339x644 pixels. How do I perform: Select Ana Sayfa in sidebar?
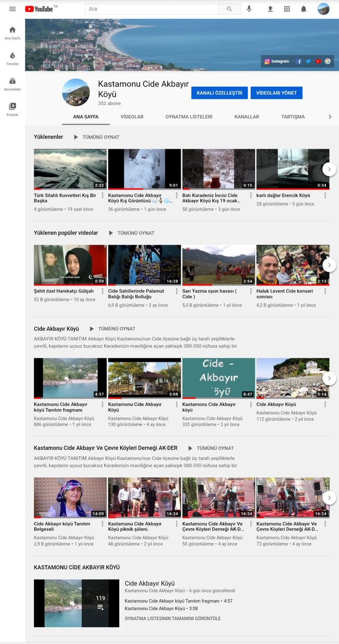(x=12, y=33)
